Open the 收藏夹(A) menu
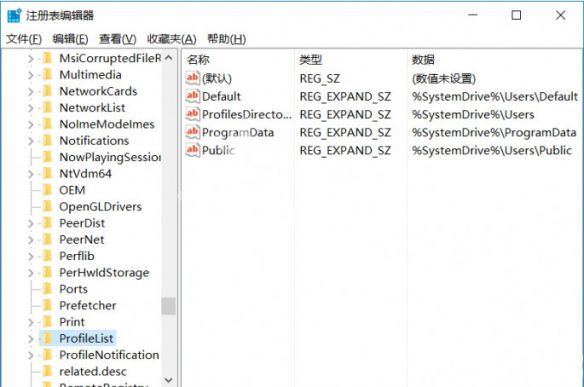 click(x=172, y=39)
